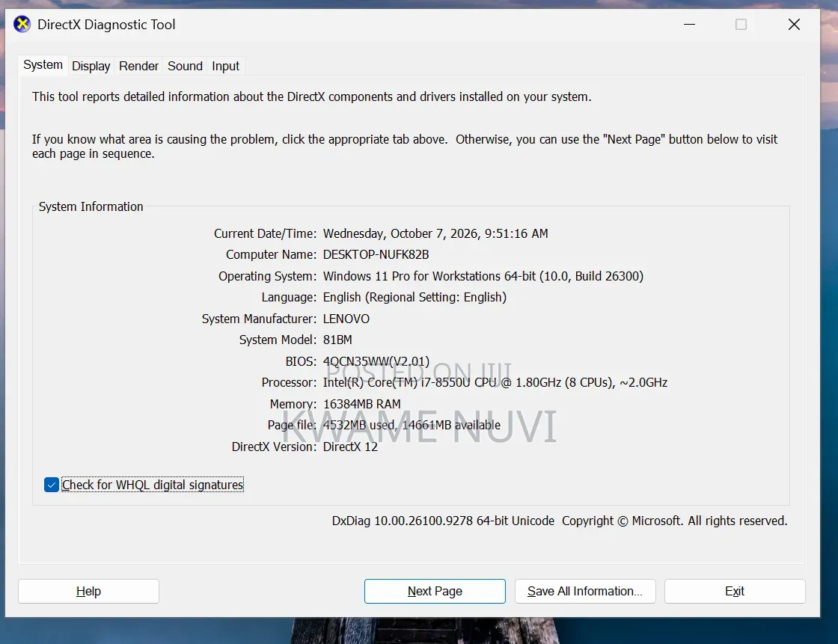The width and height of the screenshot is (838, 644).
Task: Select the System tab
Action: (43, 65)
